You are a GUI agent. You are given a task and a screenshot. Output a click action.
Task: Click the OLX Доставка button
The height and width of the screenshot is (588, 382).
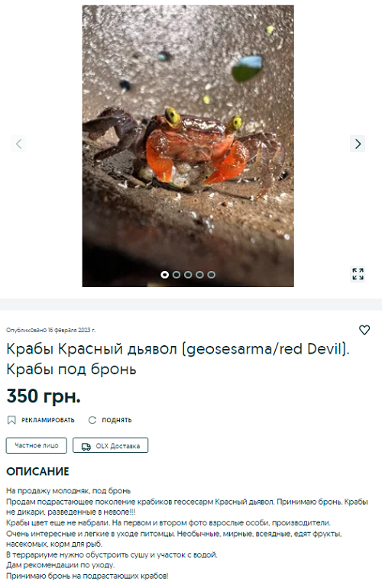110,445
